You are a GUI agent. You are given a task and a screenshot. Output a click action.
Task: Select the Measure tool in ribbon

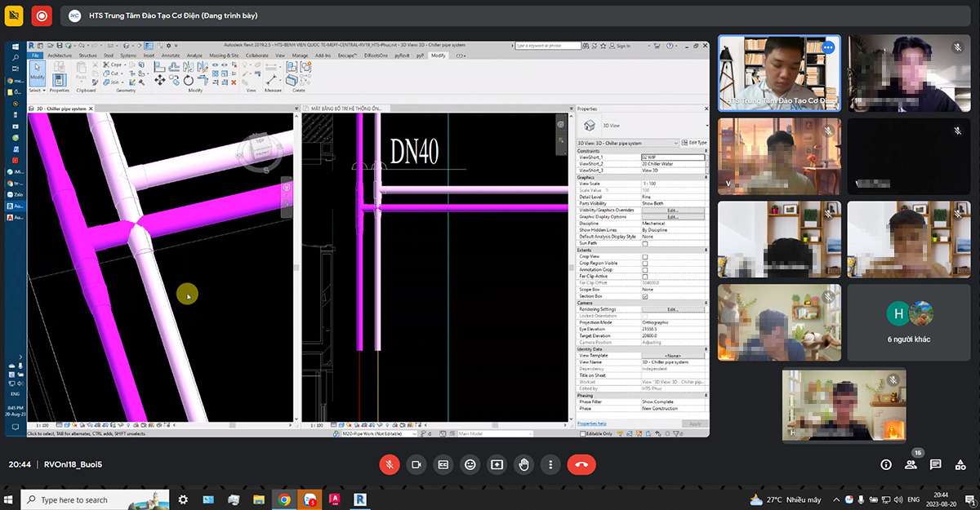coord(273,80)
